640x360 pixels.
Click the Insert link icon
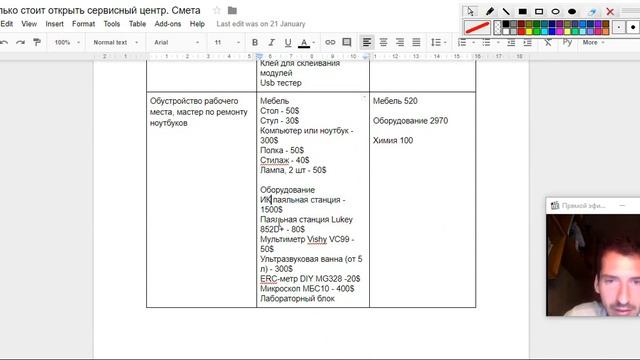(330, 42)
